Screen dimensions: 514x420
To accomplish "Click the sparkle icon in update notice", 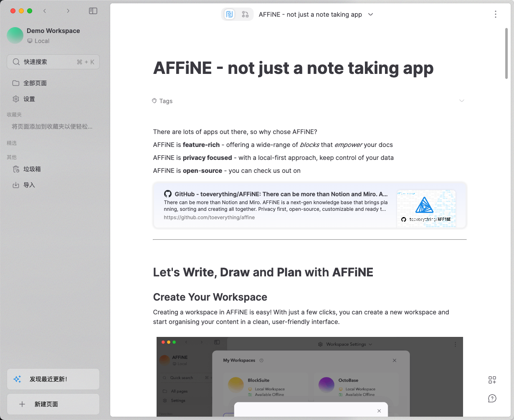I will coord(17,379).
